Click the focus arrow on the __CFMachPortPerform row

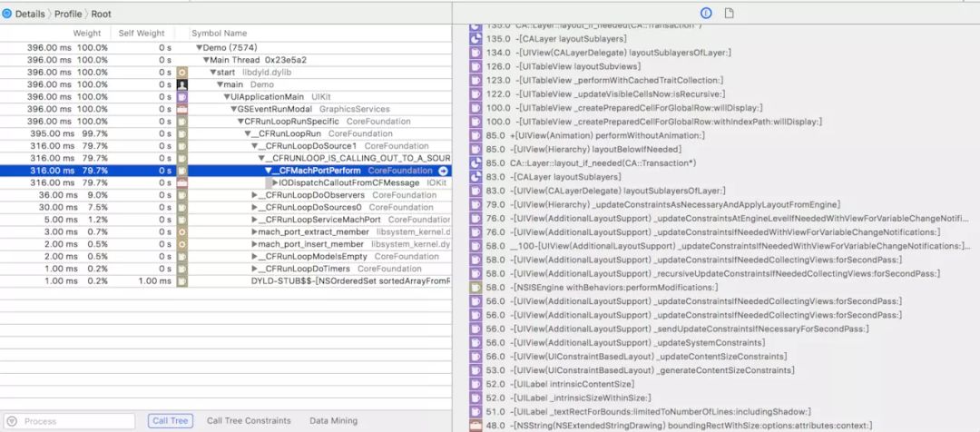pos(443,171)
